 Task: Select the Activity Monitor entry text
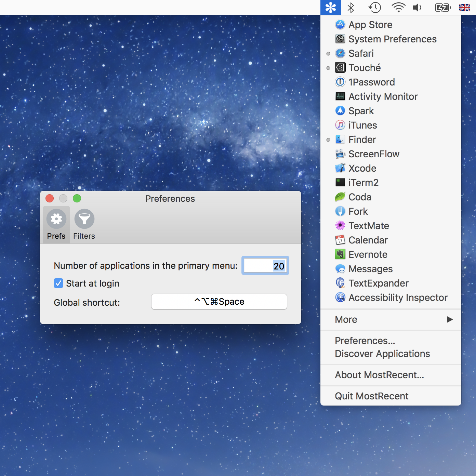pyautogui.click(x=383, y=96)
